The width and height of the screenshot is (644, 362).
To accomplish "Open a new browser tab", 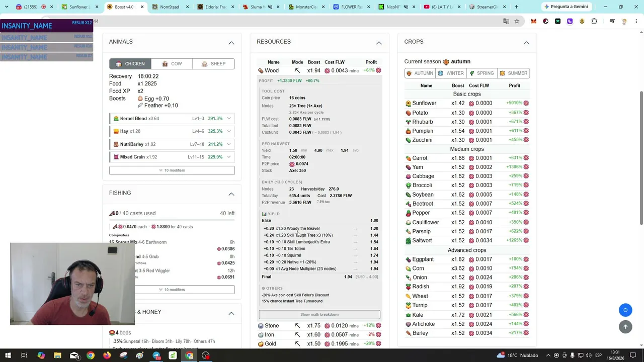I will pos(516,7).
